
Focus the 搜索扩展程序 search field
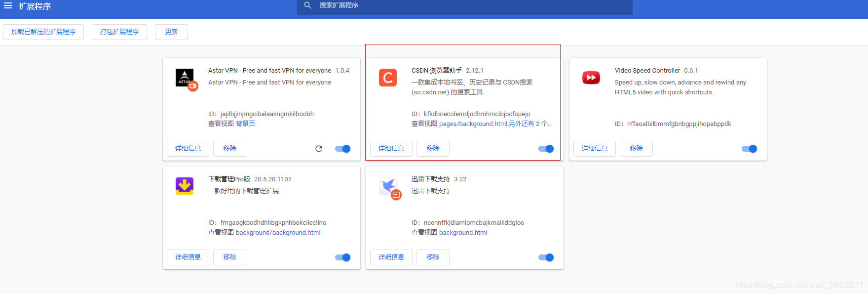click(465, 5)
